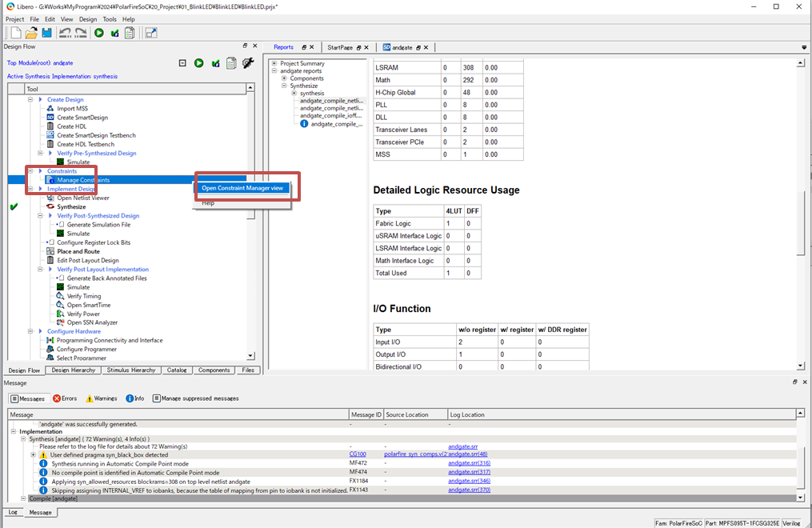812x528 pixels.
Task: Save the project using the floppy icon
Action: point(46,33)
